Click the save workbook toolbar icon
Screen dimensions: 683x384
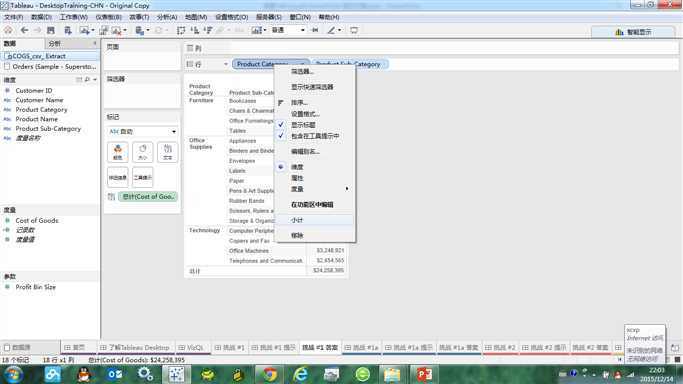(51, 30)
